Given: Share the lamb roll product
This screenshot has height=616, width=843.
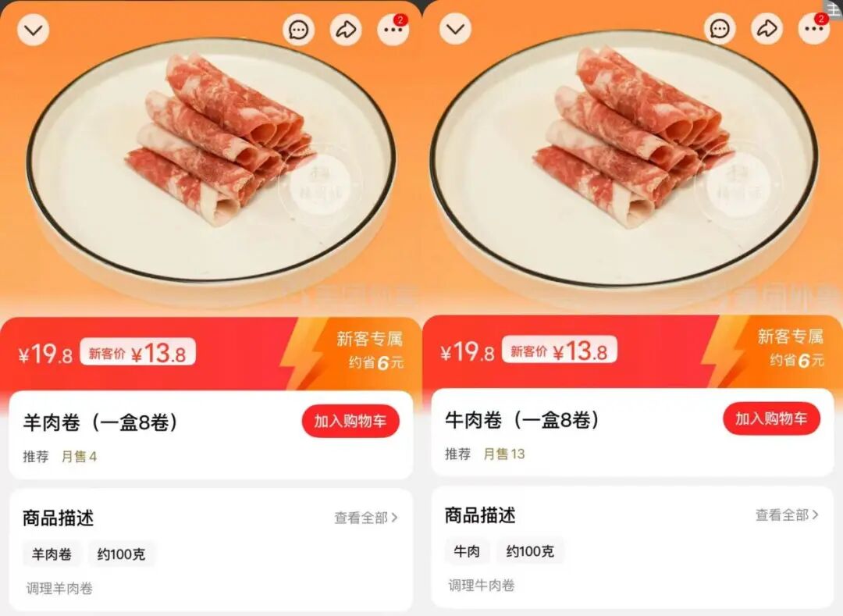Looking at the screenshot, I should [x=346, y=30].
